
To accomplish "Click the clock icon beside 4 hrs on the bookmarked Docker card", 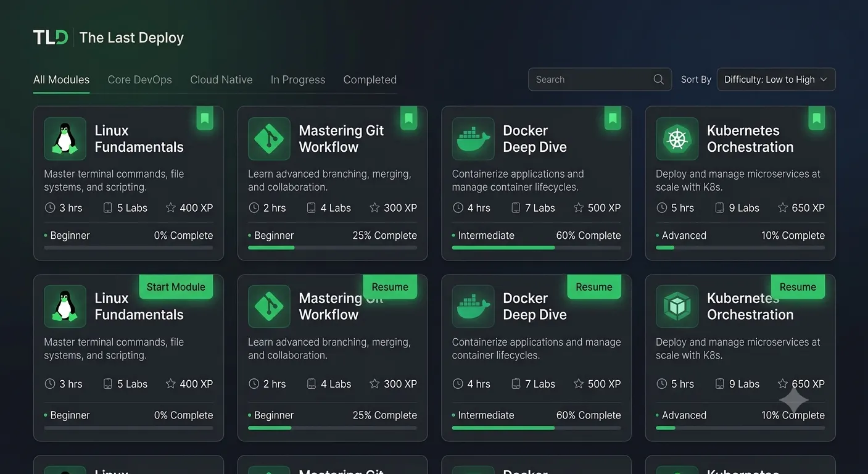I will [x=458, y=208].
